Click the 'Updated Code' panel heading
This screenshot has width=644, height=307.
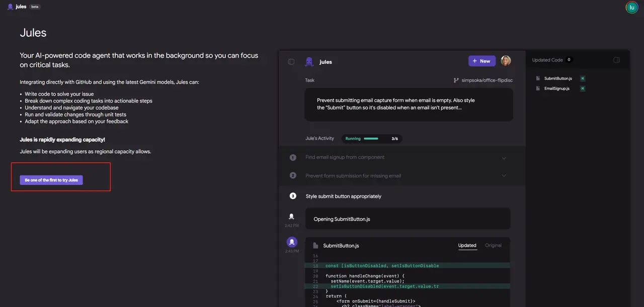(547, 60)
